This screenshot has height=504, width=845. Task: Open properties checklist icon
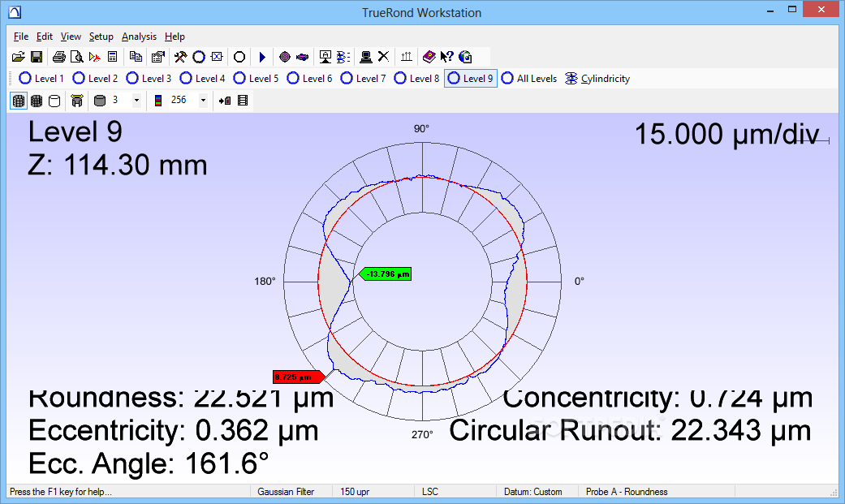tap(158, 57)
